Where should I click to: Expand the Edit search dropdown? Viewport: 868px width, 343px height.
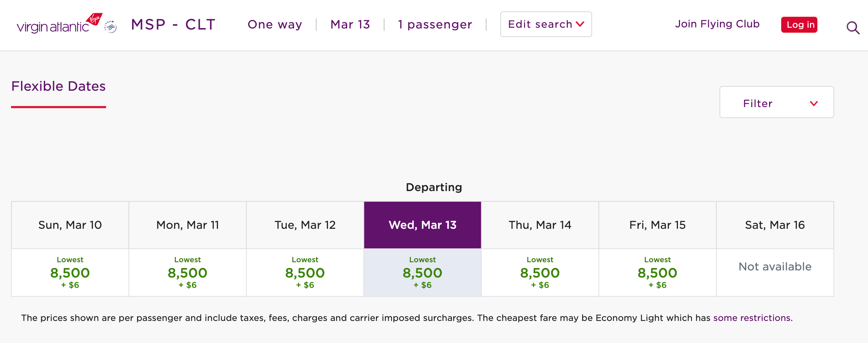click(x=546, y=24)
